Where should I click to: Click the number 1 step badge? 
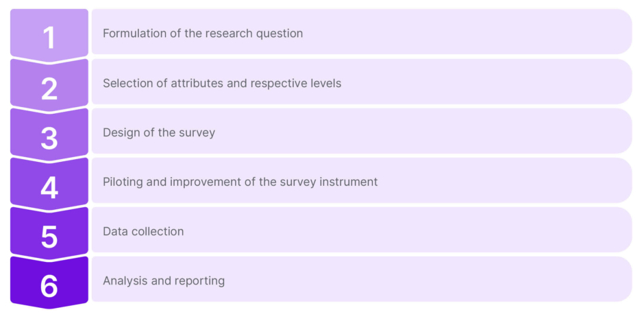point(49,36)
